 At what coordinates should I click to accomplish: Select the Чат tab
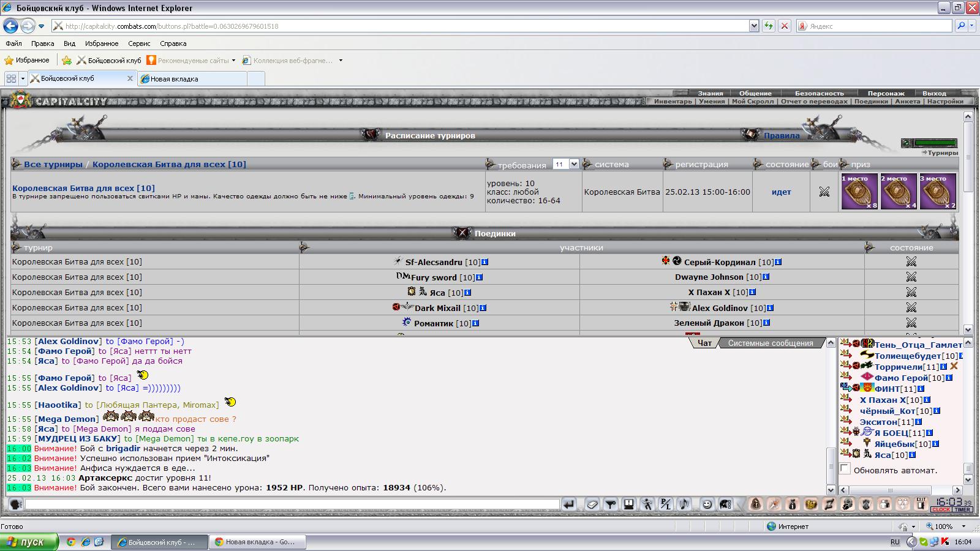(704, 343)
